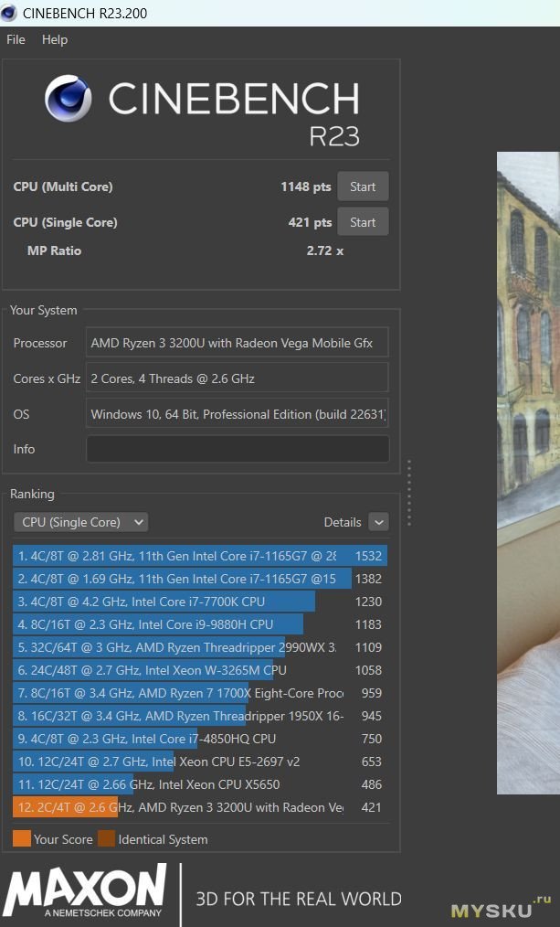Screen dimensions: 560x927
Task: Expand the Details dropdown arrow
Action: point(378,522)
